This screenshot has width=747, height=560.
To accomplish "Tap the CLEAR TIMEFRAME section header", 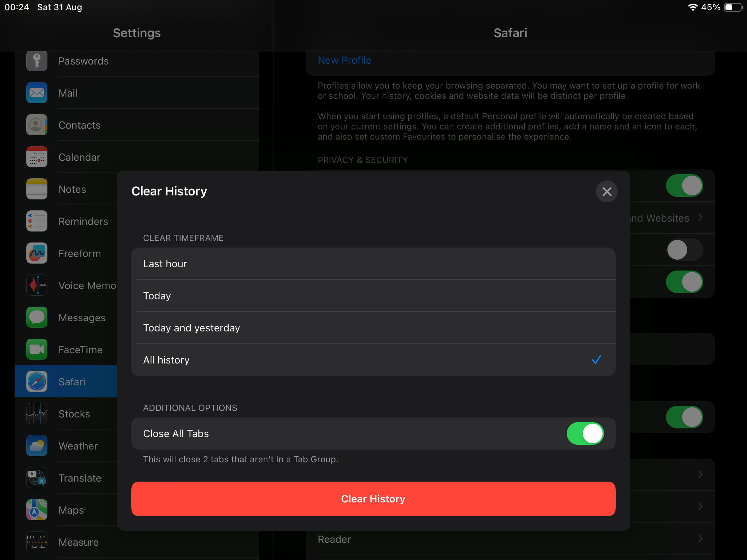I will click(183, 238).
